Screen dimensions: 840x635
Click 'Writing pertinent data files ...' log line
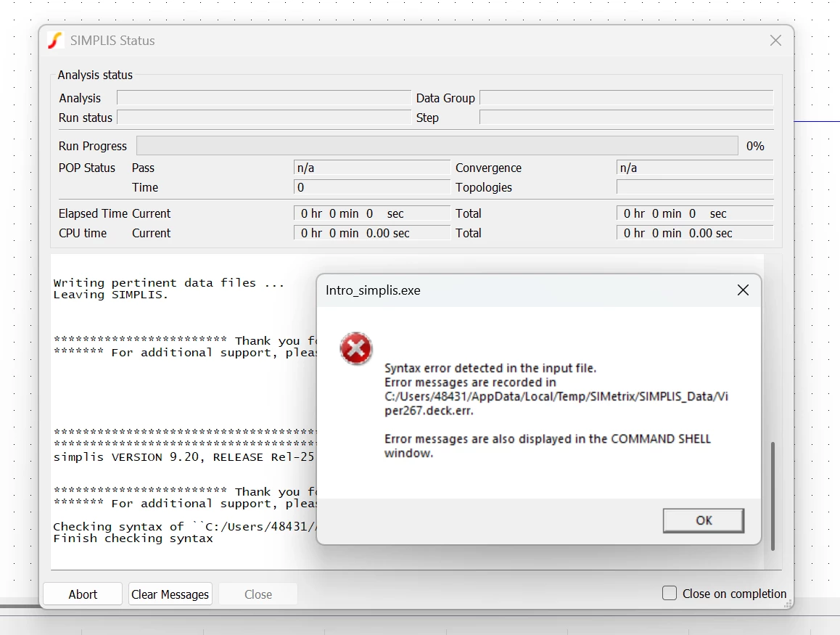pyautogui.click(x=169, y=283)
